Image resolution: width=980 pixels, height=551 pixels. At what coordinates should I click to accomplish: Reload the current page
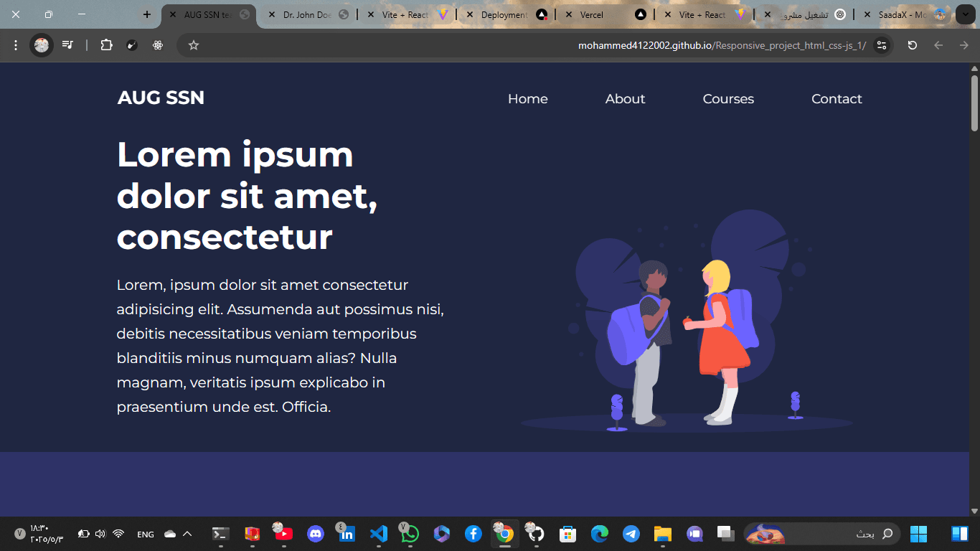pyautogui.click(x=912, y=44)
